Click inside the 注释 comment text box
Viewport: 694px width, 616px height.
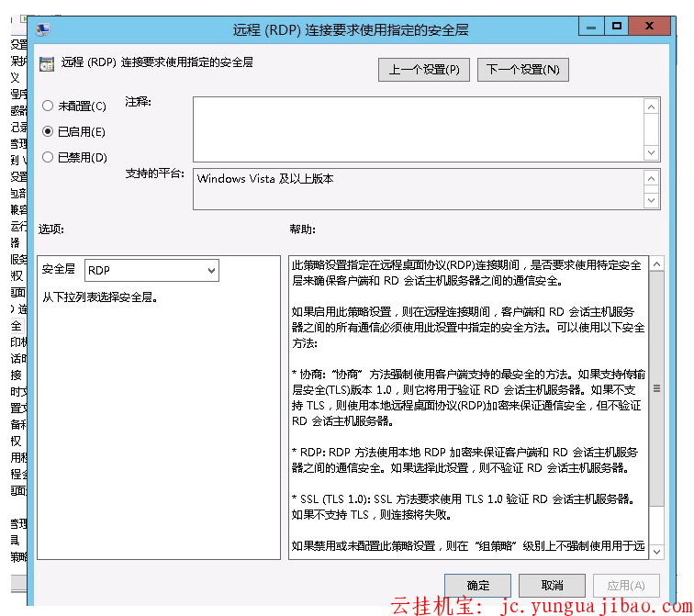418,129
